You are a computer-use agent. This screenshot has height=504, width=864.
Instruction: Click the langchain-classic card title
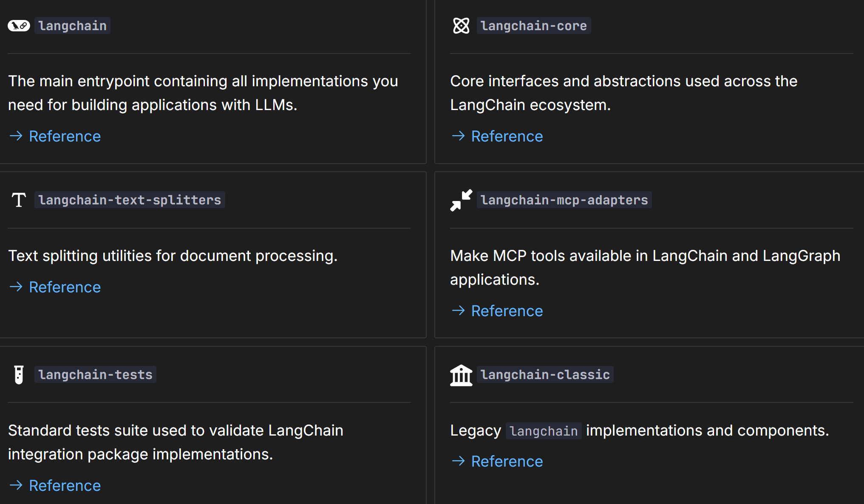tap(545, 375)
